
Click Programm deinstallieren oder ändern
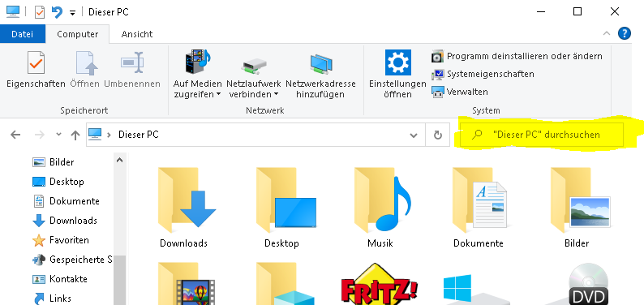(517, 56)
